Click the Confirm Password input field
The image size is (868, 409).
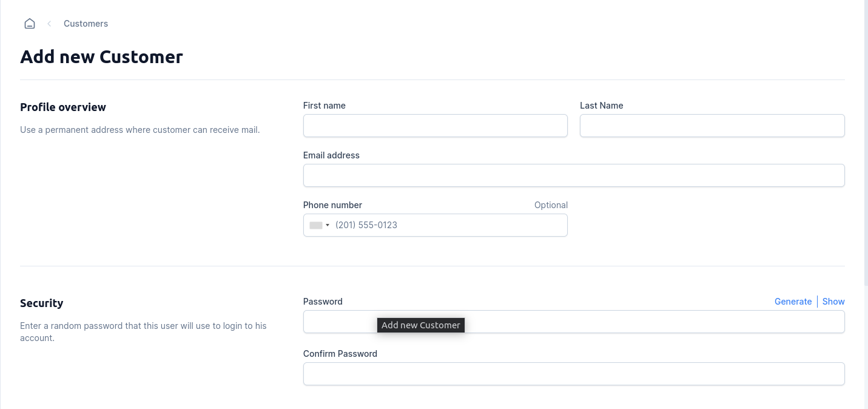coord(573,374)
